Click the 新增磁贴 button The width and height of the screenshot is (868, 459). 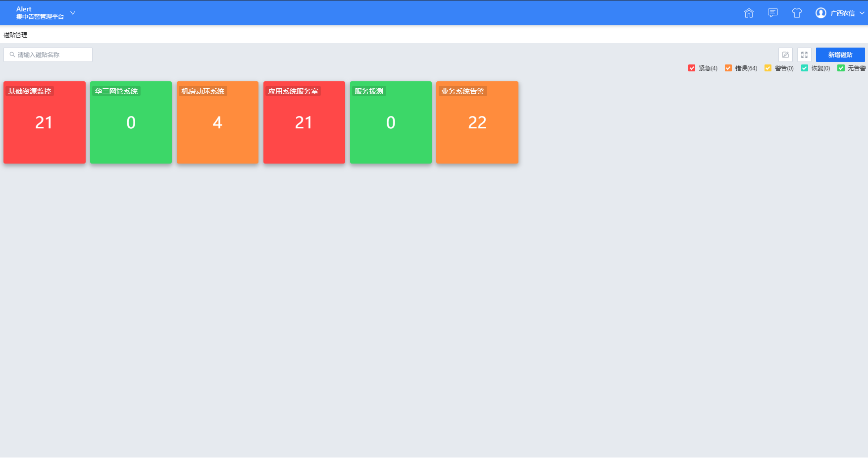click(840, 55)
